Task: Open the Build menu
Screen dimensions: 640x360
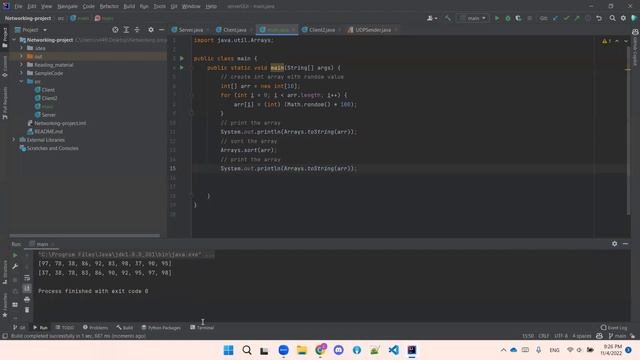Action: (x=129, y=7)
